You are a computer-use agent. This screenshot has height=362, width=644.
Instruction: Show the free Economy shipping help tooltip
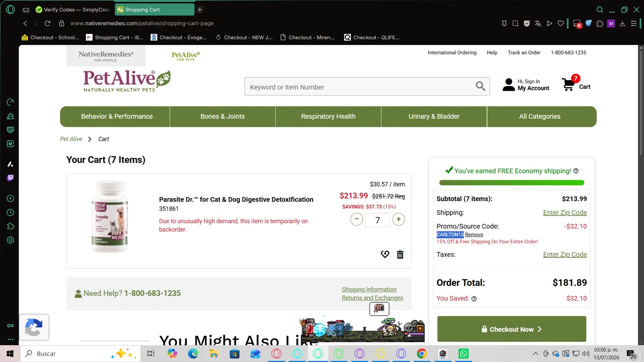point(576,171)
